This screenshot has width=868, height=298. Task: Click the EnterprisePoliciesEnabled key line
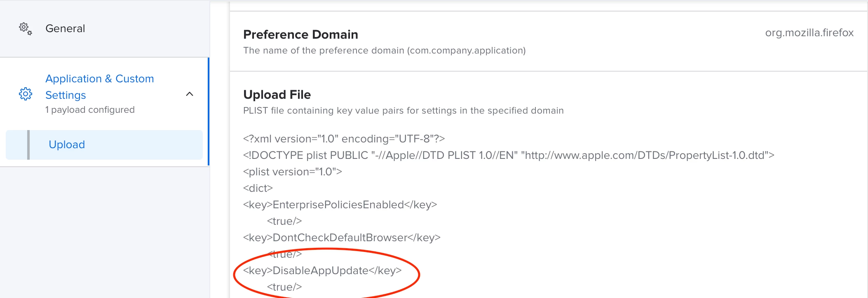(x=340, y=205)
